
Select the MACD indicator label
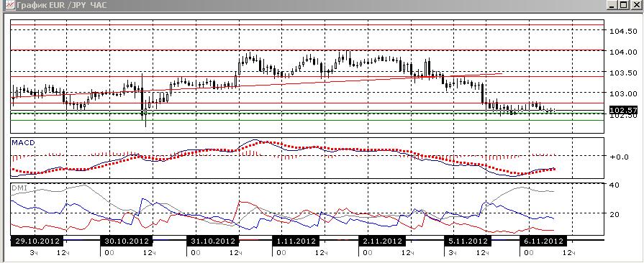click(x=24, y=142)
